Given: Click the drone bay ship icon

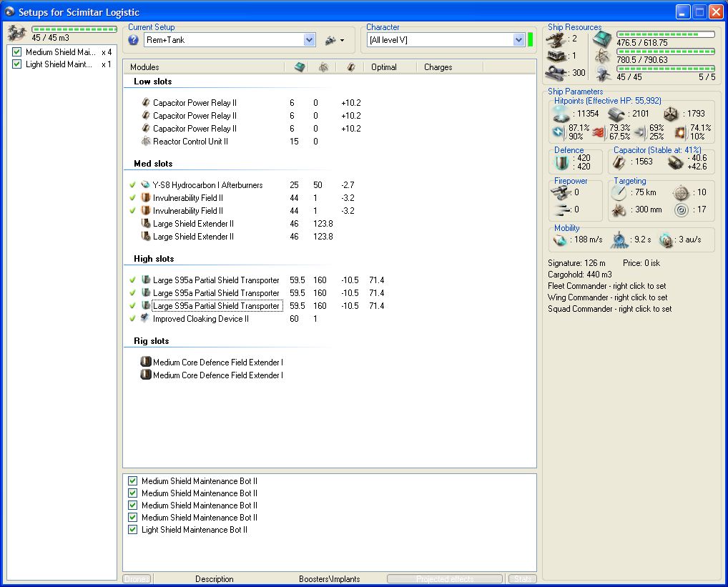Looking at the screenshot, I should click(x=16, y=34).
